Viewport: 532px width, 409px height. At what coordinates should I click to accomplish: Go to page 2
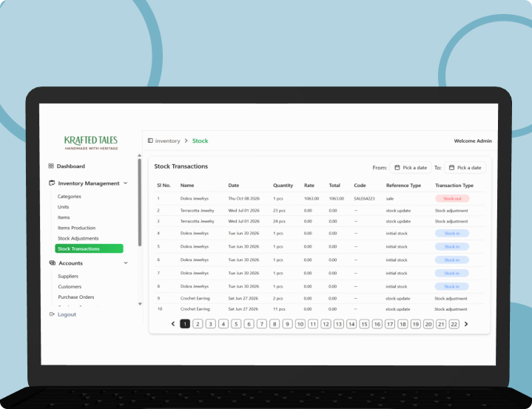(198, 324)
